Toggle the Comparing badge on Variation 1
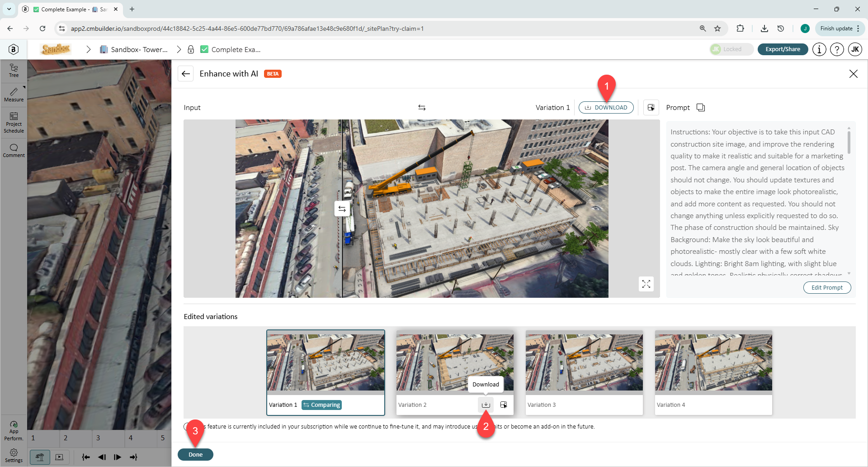This screenshot has height=467, width=868. pos(321,405)
